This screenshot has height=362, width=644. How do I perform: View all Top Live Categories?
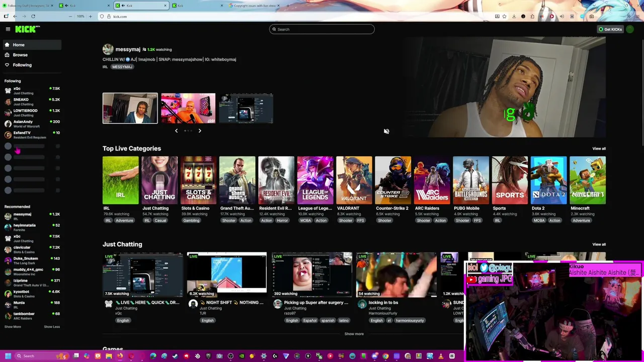(x=599, y=149)
